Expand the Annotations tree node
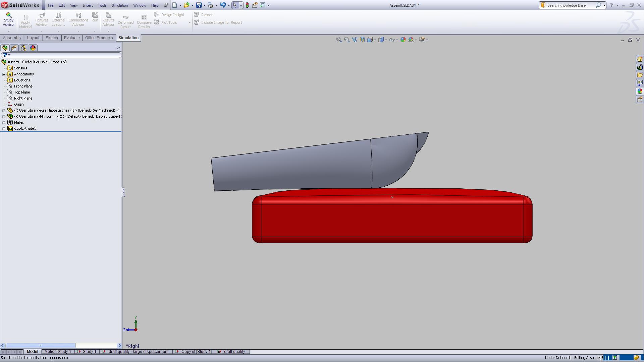The image size is (644, 362). point(4,74)
